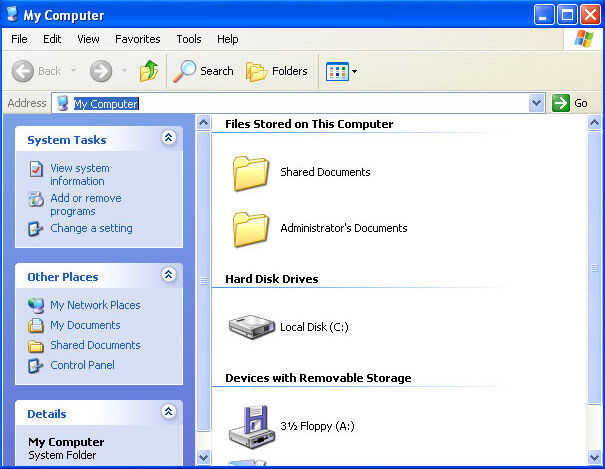The width and height of the screenshot is (605, 469).
Task: Open Control Panel link
Action: (83, 365)
